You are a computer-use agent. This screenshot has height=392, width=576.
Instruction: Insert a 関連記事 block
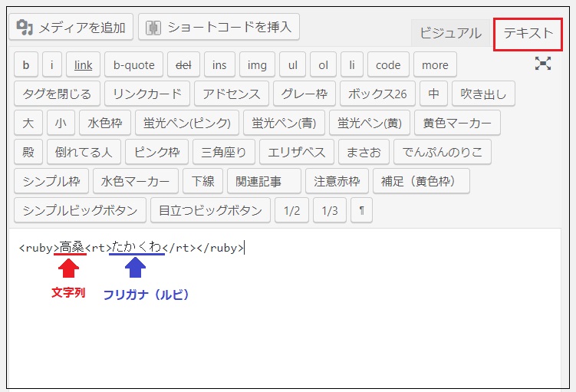264,181
